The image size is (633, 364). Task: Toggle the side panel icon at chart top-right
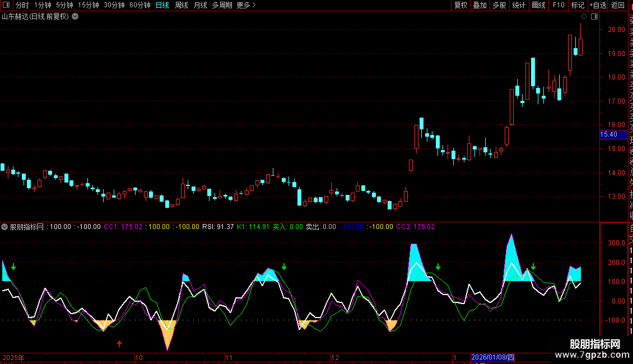coord(594,17)
